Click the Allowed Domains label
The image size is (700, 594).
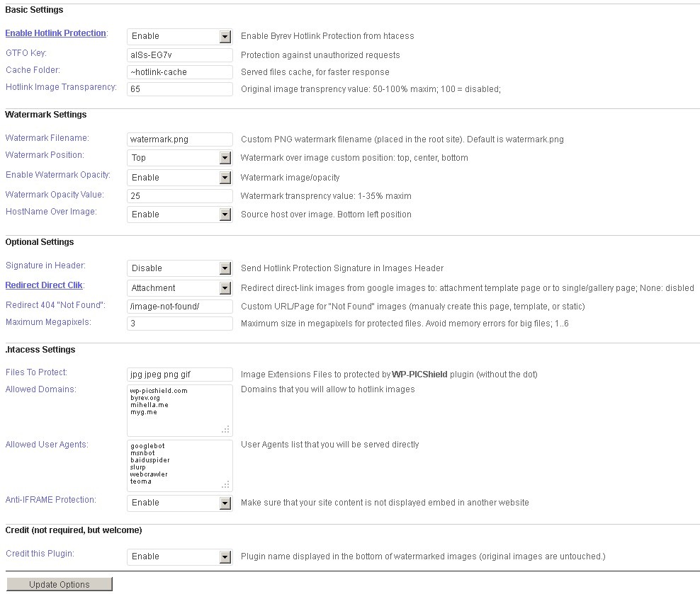[40, 389]
